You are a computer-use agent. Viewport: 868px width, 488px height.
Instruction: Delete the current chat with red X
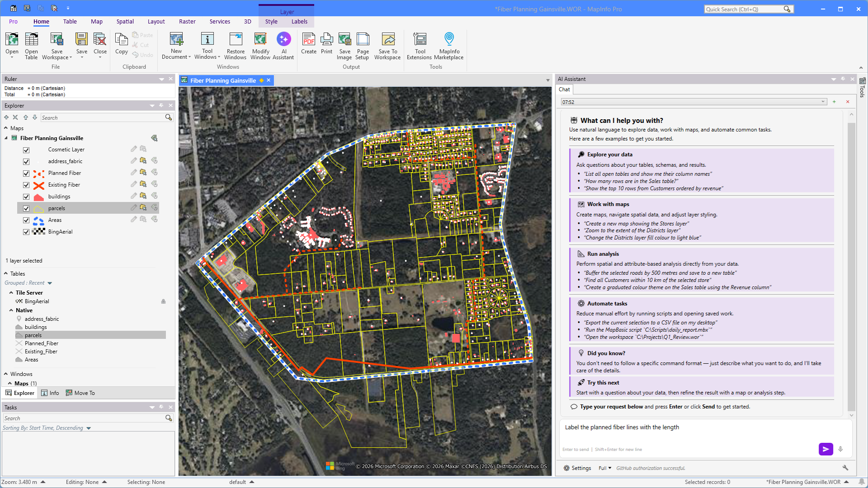pos(848,102)
